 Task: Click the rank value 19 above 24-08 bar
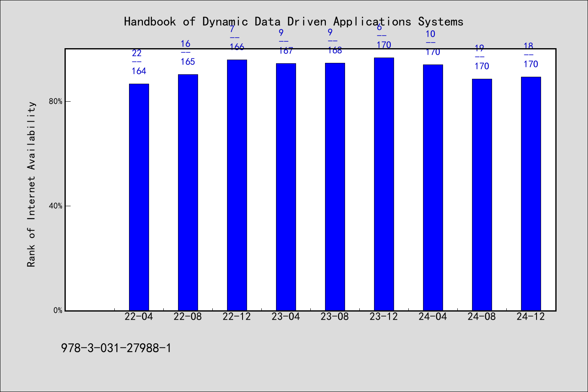[479, 48]
